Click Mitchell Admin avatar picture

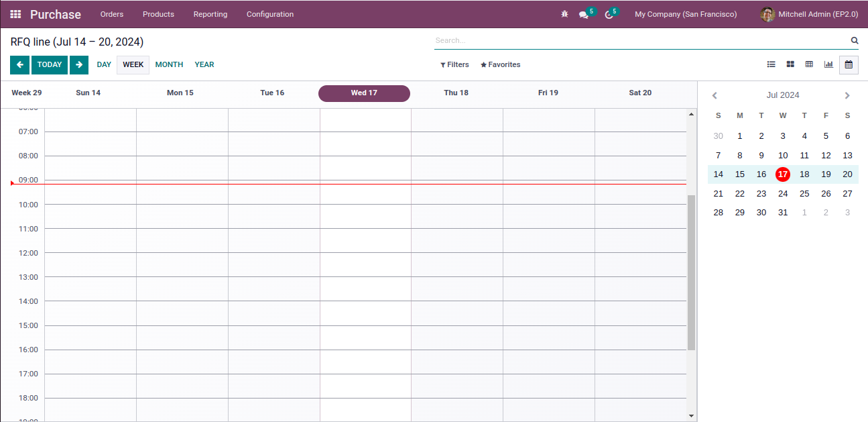tap(768, 14)
